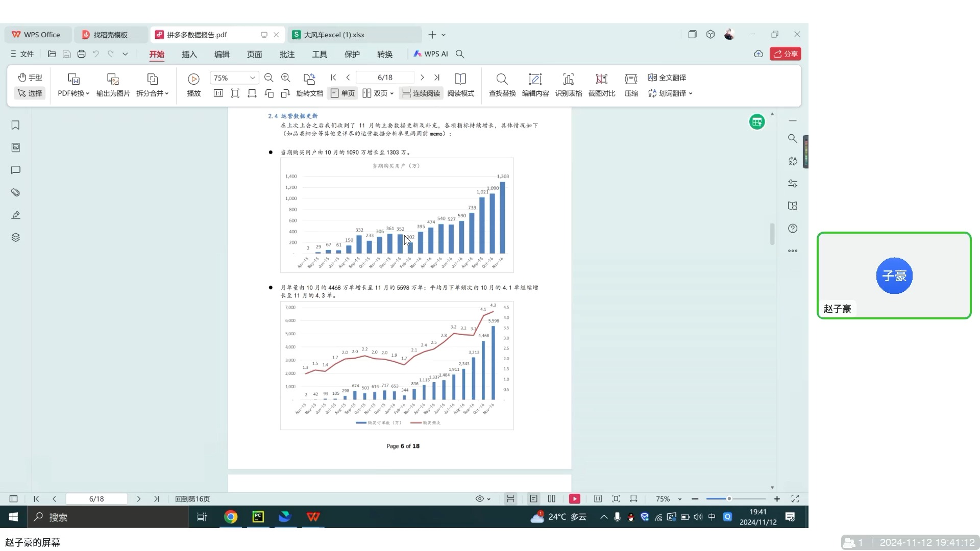Expand the PDF转换 conversion dropdown

87,93
